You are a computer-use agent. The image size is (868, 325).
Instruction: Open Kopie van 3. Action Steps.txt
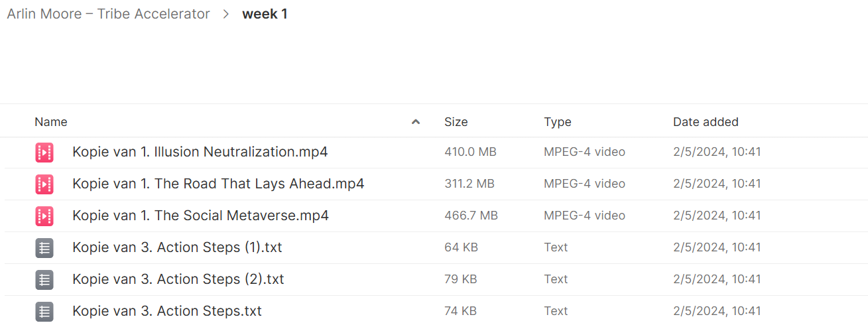coord(167,311)
